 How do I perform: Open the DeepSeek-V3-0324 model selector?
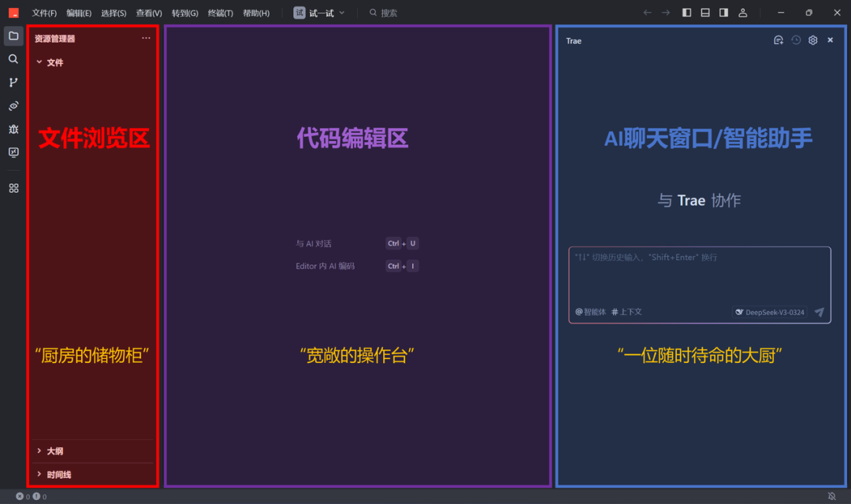point(770,312)
